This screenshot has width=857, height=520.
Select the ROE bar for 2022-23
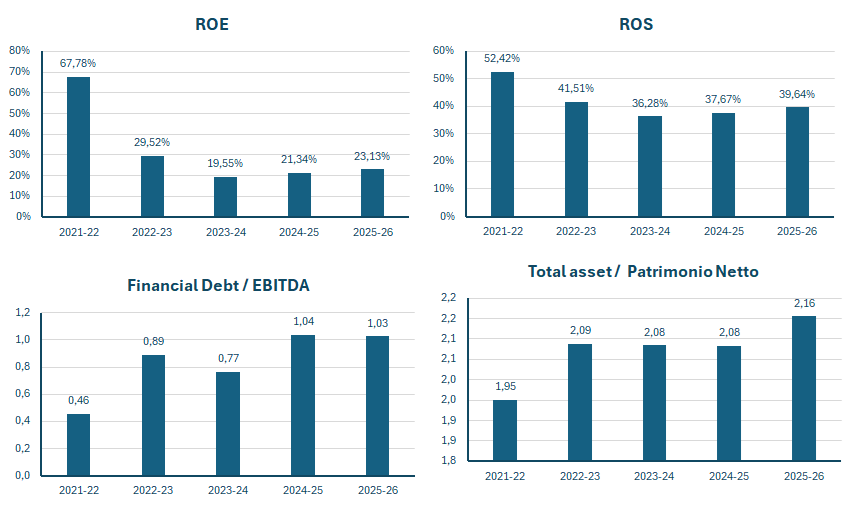click(152, 186)
